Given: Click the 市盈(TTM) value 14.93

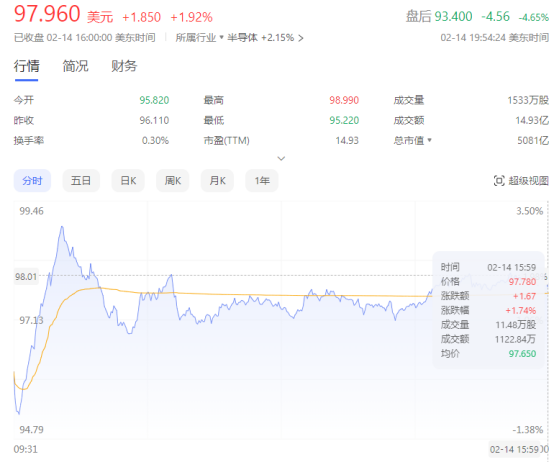Looking at the screenshot, I should [347, 141].
